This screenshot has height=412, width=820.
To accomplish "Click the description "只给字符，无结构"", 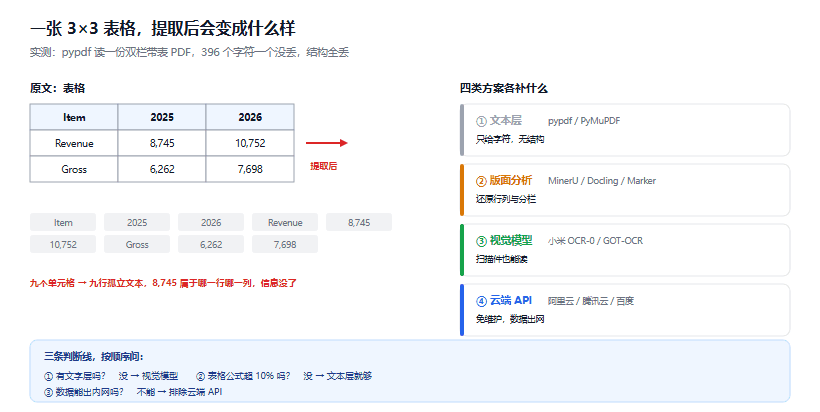I will click(x=510, y=139).
